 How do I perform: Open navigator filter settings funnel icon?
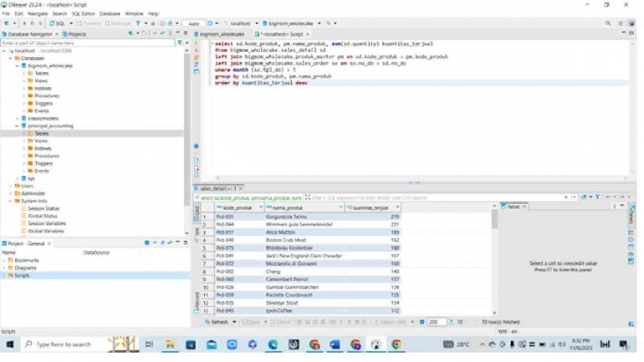[180, 43]
